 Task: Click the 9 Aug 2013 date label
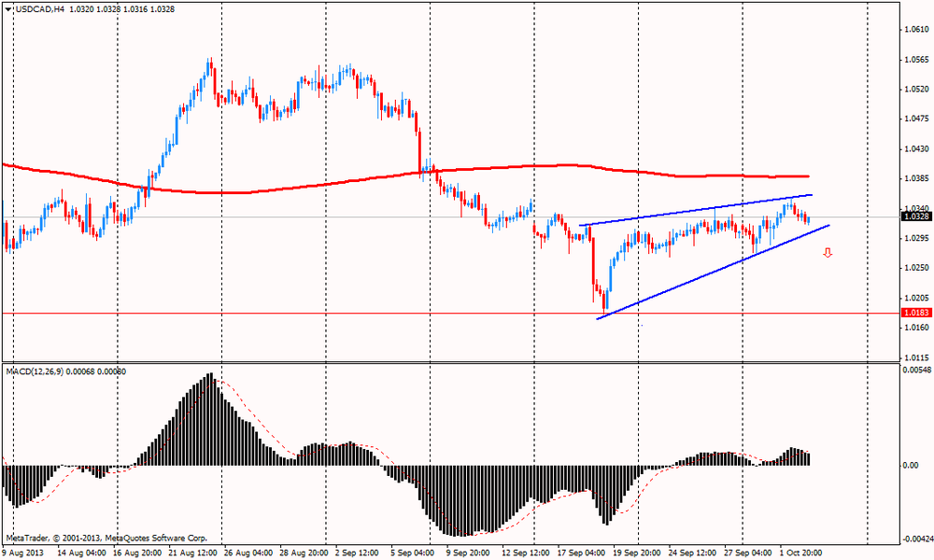(x=23, y=553)
